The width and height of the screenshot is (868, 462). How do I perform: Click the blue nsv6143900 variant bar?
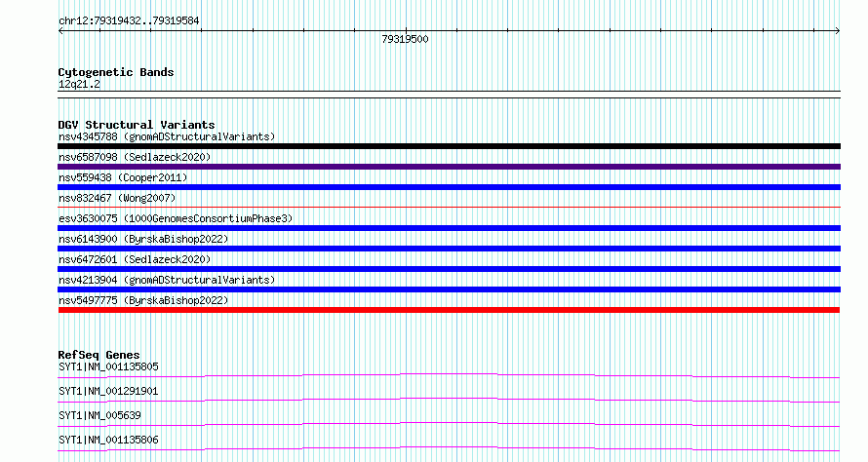coord(449,249)
